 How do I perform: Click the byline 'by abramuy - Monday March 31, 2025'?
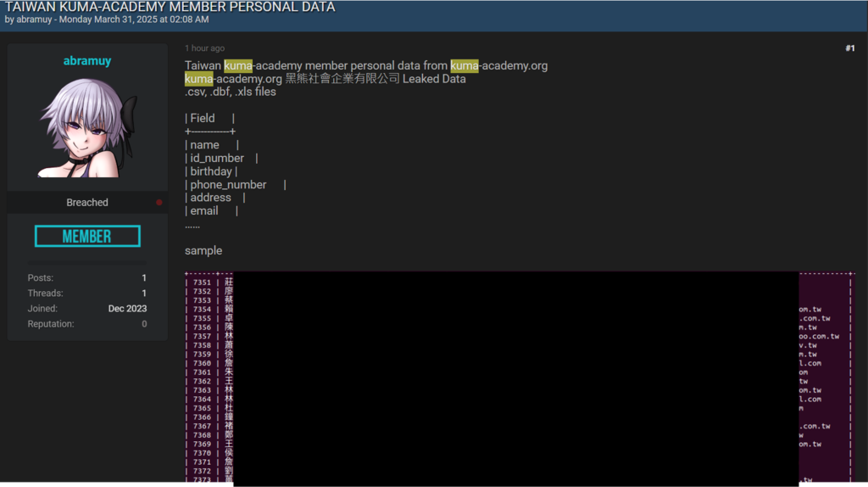(x=107, y=20)
